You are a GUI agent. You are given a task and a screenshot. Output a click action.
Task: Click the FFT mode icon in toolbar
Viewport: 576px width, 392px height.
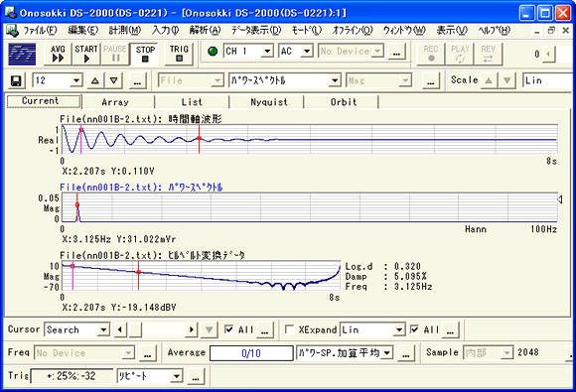tap(22, 55)
